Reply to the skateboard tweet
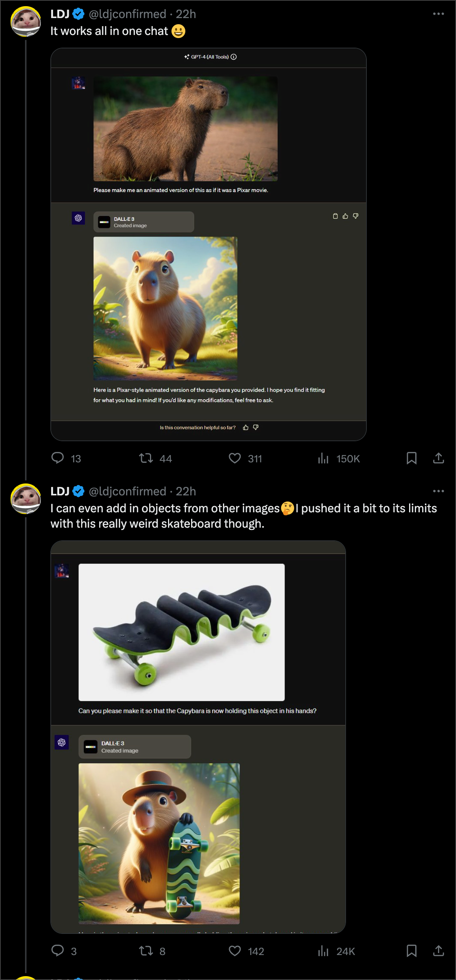Image resolution: width=456 pixels, height=980 pixels. [x=58, y=951]
